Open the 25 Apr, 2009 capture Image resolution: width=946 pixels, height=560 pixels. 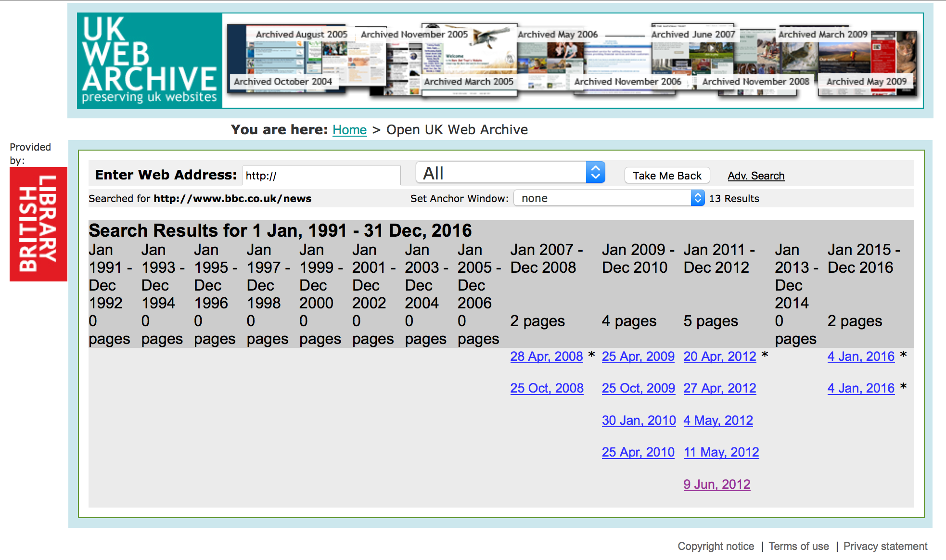point(638,356)
